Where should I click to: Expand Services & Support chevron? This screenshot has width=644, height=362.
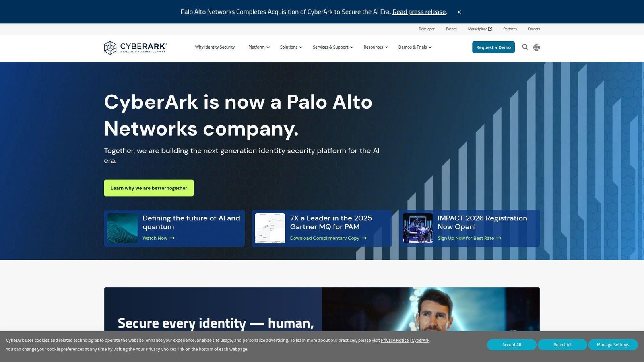click(351, 47)
